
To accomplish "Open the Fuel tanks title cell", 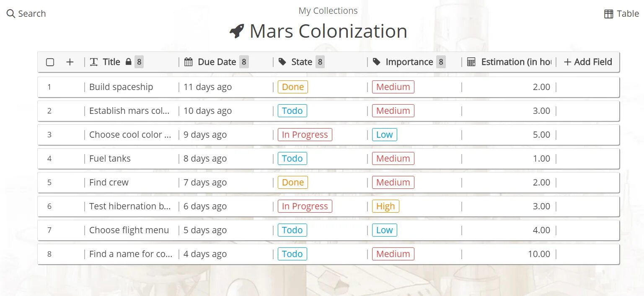I will tap(110, 159).
